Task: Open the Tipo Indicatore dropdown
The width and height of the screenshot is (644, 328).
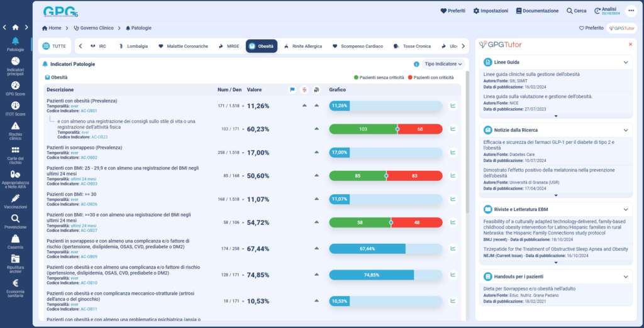Action: click(x=443, y=64)
